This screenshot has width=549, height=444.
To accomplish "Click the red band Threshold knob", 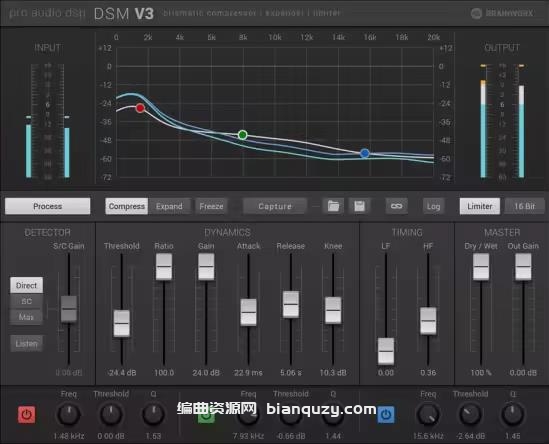I will (x=111, y=415).
